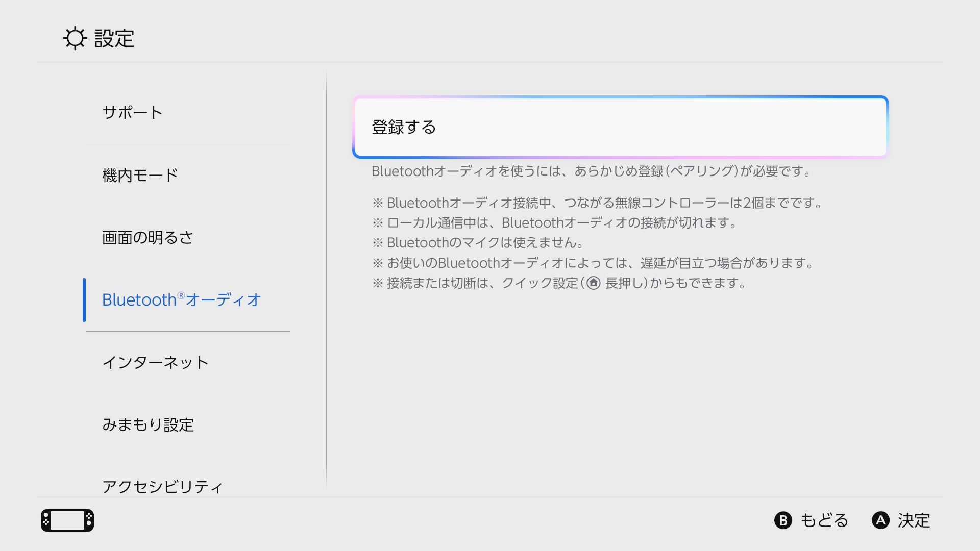Click the note 'Bluetoothのマイクは使えません'
The height and width of the screenshot is (551, 980).
[x=478, y=243]
